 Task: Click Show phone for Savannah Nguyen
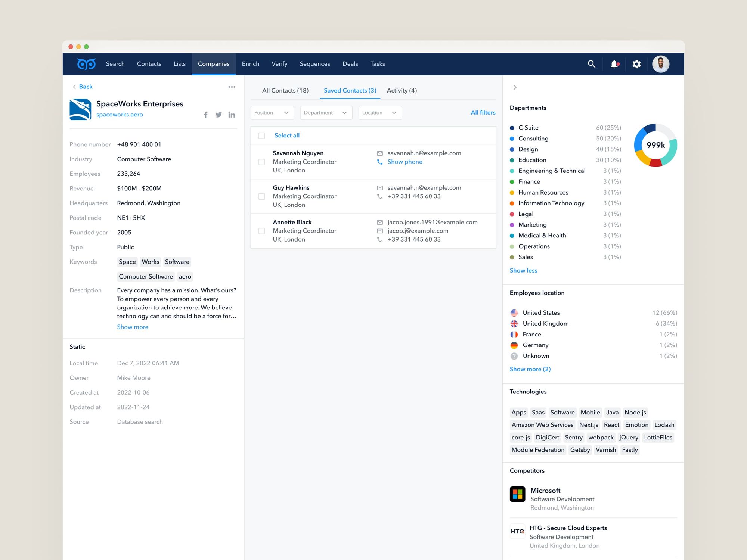tap(405, 162)
